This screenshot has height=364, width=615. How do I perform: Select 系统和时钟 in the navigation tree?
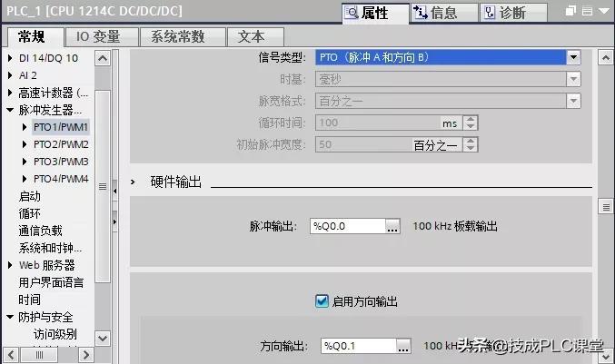click(x=50, y=248)
